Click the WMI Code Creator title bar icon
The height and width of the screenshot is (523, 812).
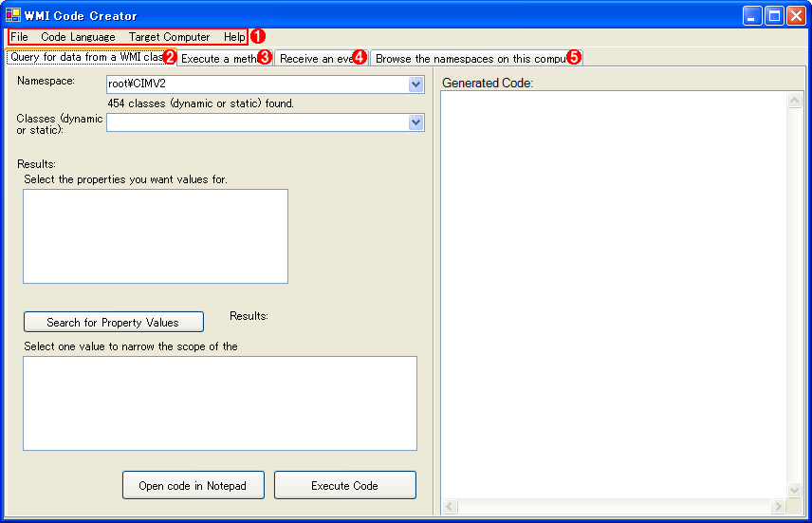pyautogui.click(x=13, y=15)
